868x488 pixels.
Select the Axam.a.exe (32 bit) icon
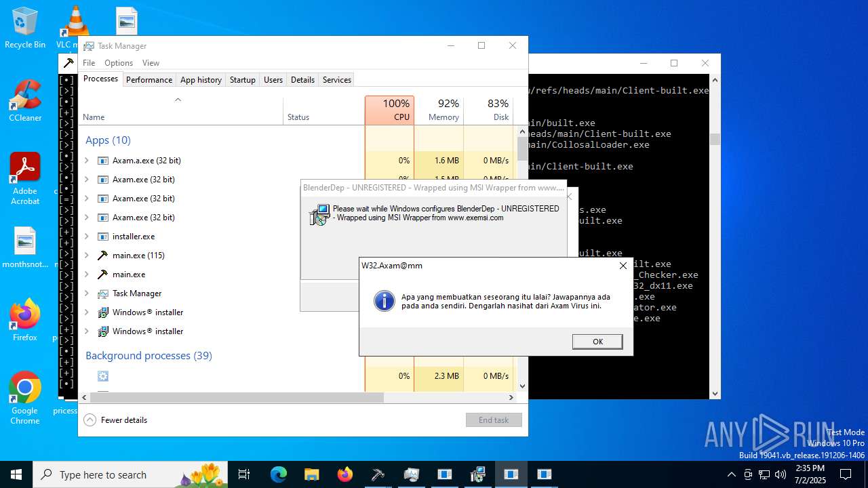tap(103, 161)
